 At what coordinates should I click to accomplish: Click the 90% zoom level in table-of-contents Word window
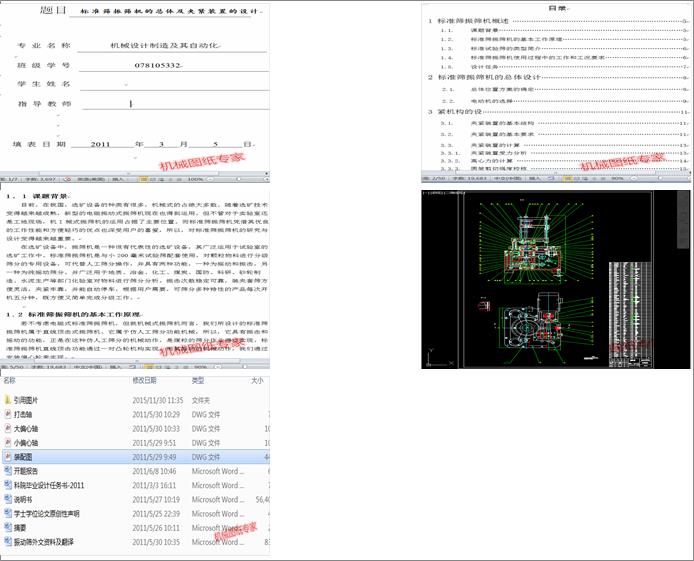click(617, 178)
